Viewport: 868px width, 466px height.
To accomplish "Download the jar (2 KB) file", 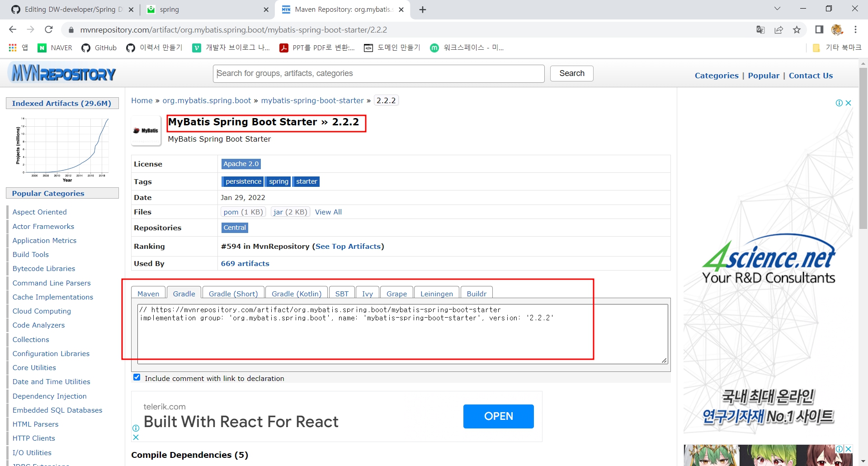I will coord(290,212).
